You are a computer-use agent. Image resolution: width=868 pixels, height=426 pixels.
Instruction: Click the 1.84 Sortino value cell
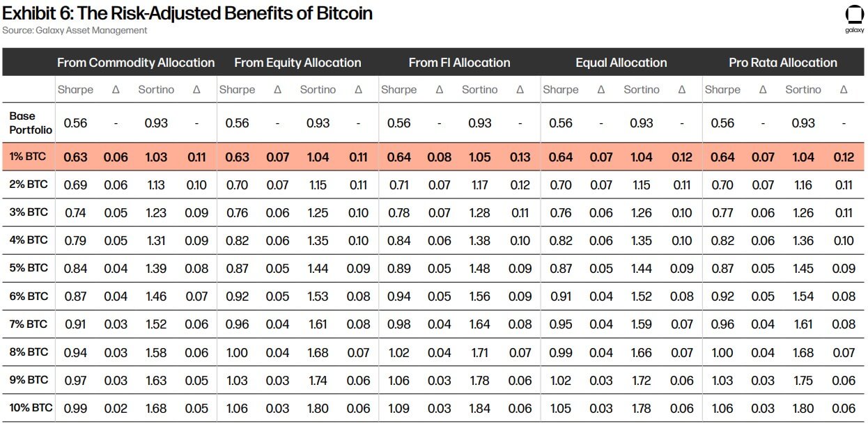(x=480, y=409)
